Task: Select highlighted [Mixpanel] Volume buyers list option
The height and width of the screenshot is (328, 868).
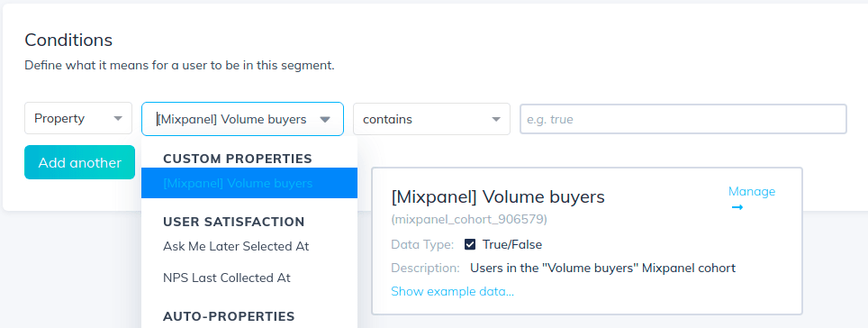Action: 249,183
